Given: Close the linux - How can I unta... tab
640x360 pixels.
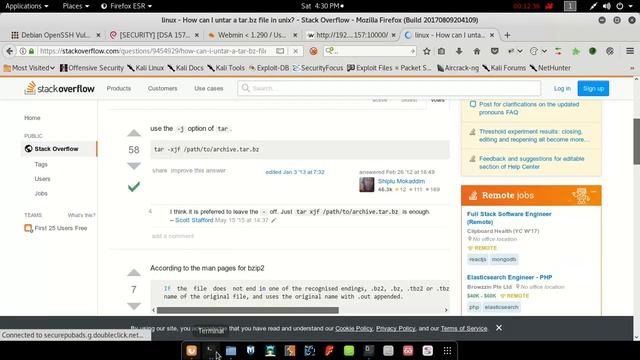Looking at the screenshot, I should [492, 35].
